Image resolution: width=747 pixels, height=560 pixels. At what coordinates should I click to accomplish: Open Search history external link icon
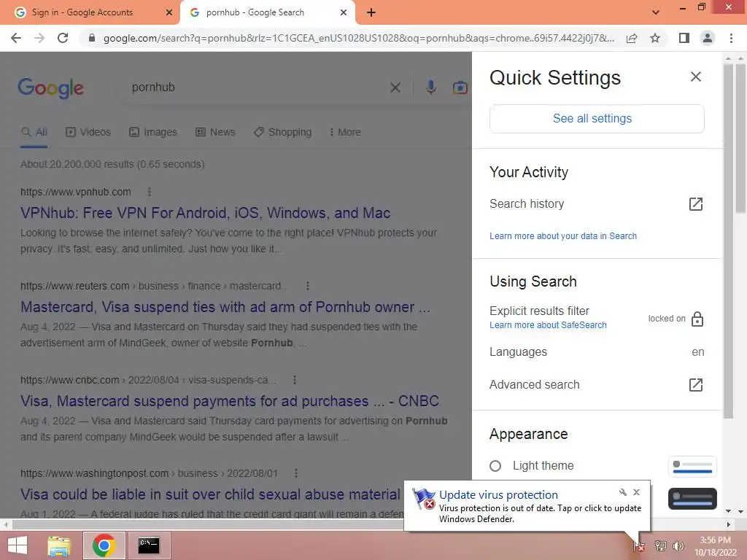pyautogui.click(x=695, y=204)
